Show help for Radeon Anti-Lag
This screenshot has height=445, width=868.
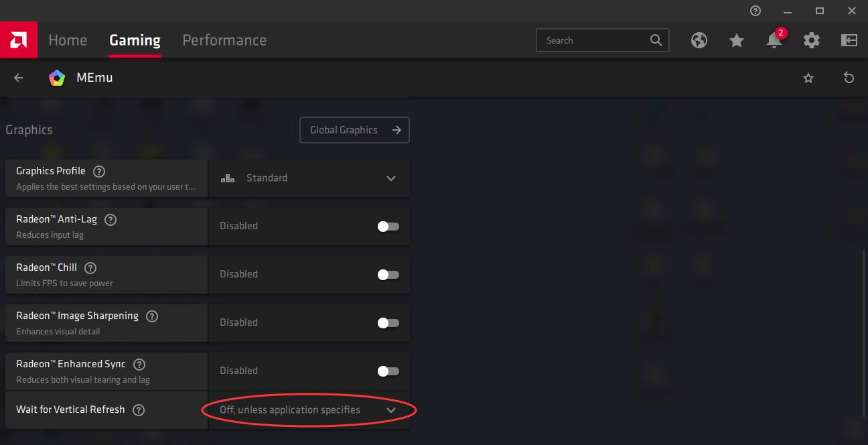(111, 220)
